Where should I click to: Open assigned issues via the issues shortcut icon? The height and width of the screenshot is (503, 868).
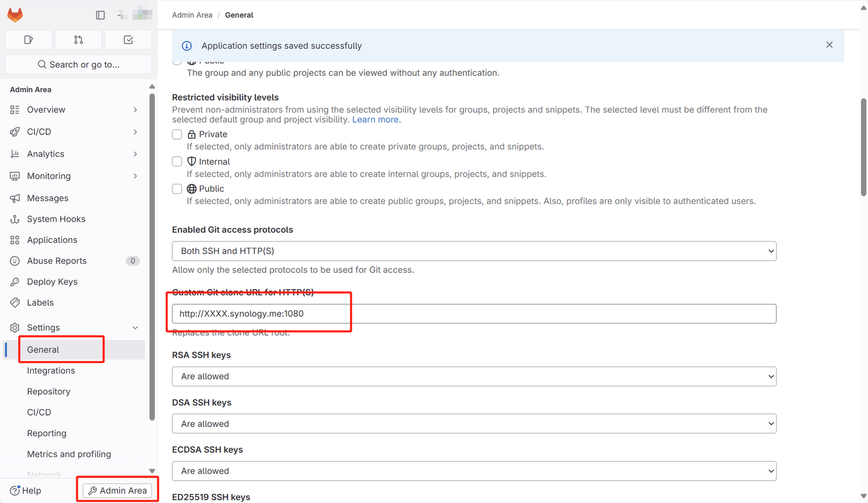pos(28,39)
